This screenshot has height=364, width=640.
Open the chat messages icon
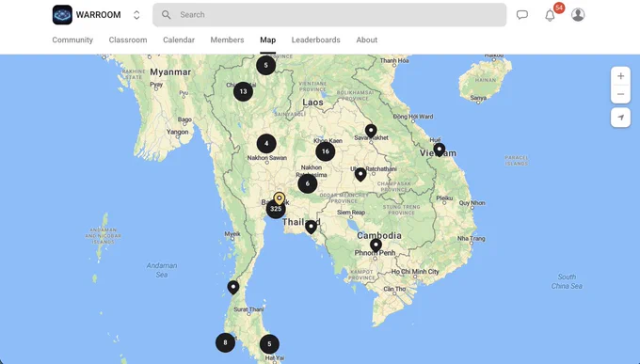[522, 15]
